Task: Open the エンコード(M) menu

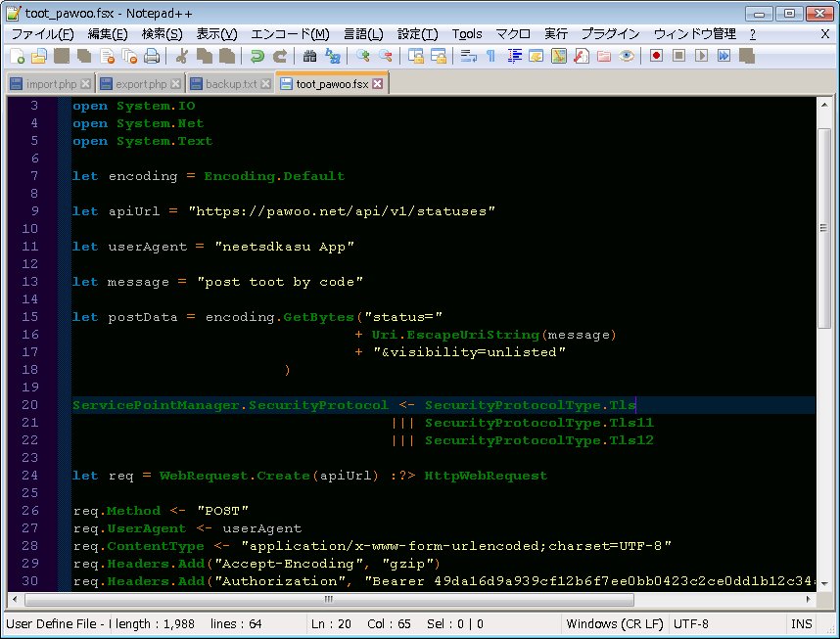Action: click(x=290, y=34)
